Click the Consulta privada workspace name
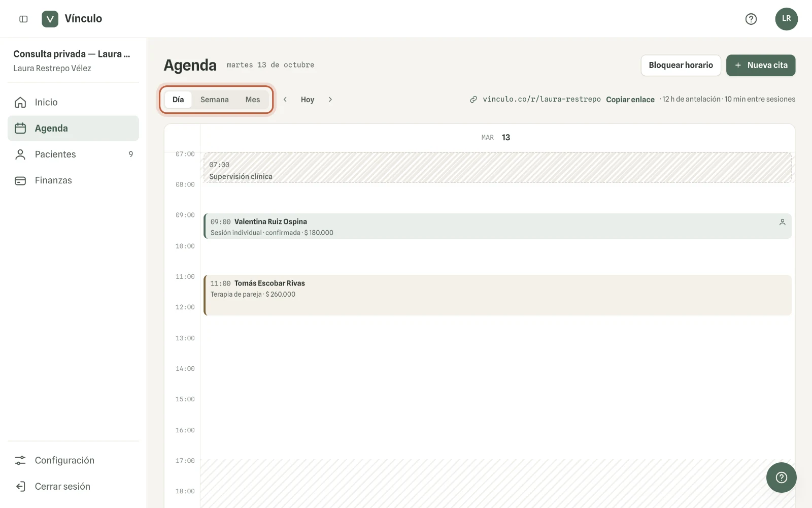This screenshot has height=508, width=812. tap(72, 54)
